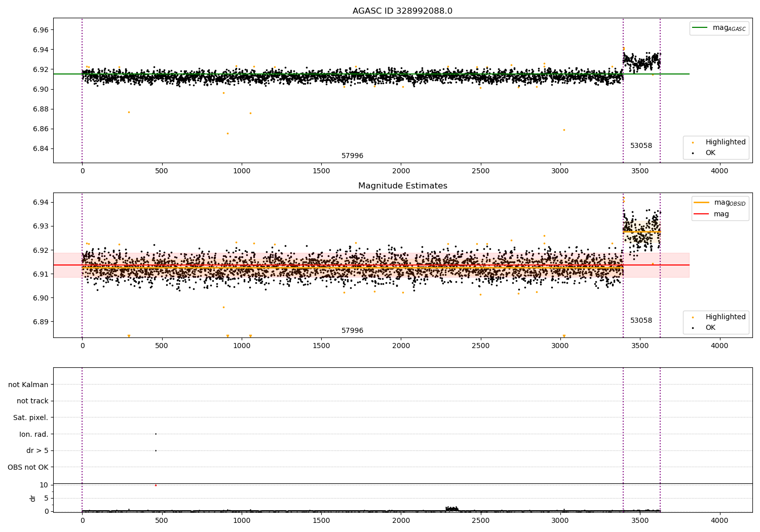Click the '5' tick on the dr axis
The height and width of the screenshot is (532, 760).
(46, 498)
